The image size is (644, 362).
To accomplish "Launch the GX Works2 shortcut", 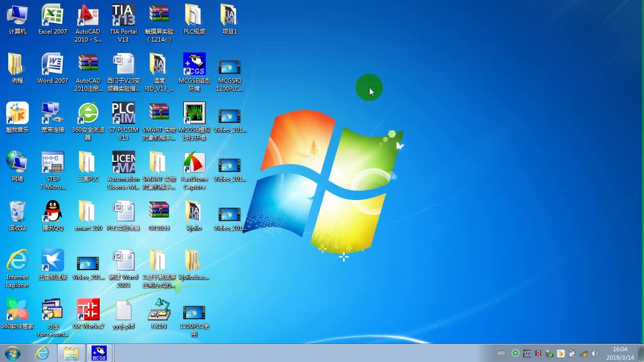I will click(x=88, y=314).
